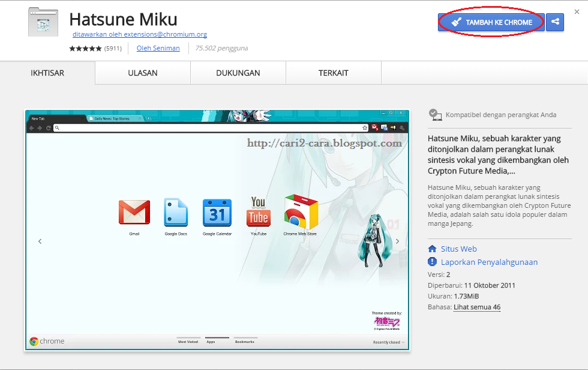588x370 pixels.
Task: Open the extensions@chromium.org developer link
Action: tap(139, 35)
